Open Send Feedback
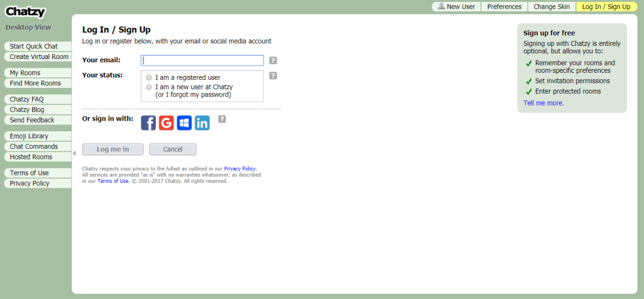 [x=38, y=120]
